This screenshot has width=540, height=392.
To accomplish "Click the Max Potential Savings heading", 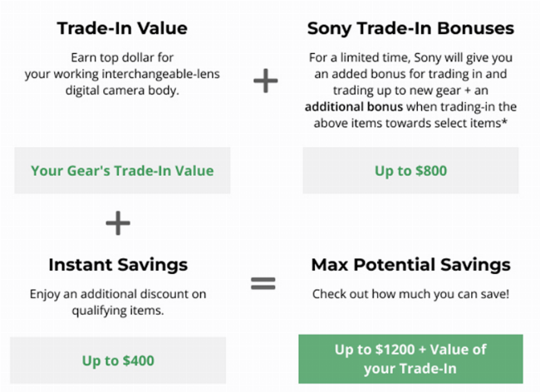I will click(x=410, y=265).
